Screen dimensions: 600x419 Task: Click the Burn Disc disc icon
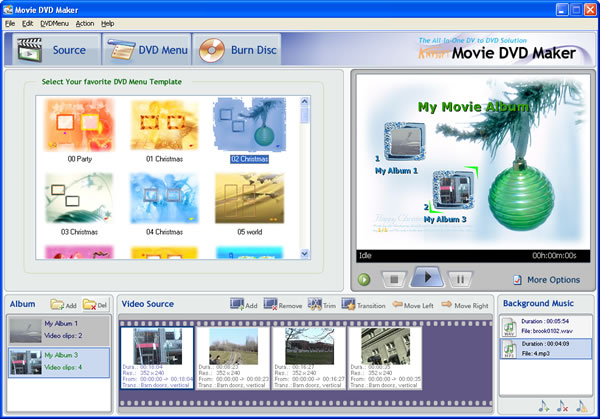tap(212, 51)
